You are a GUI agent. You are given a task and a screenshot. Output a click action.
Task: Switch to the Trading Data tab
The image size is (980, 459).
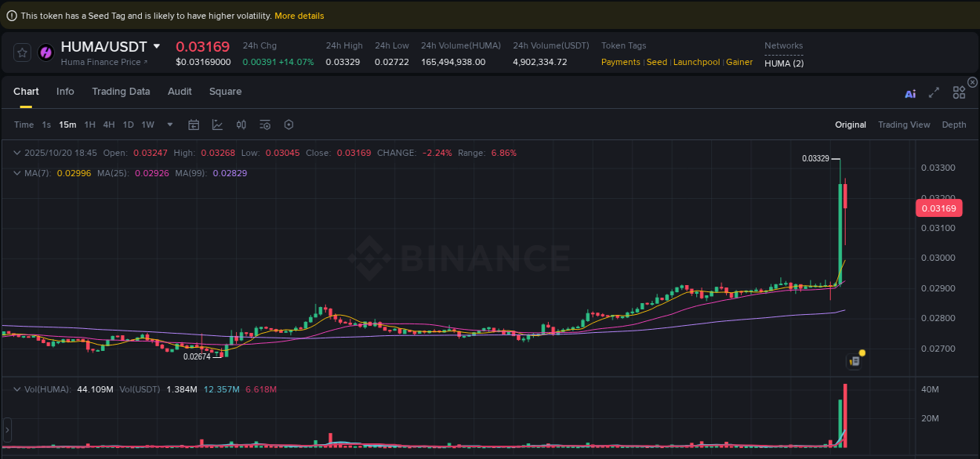click(121, 92)
